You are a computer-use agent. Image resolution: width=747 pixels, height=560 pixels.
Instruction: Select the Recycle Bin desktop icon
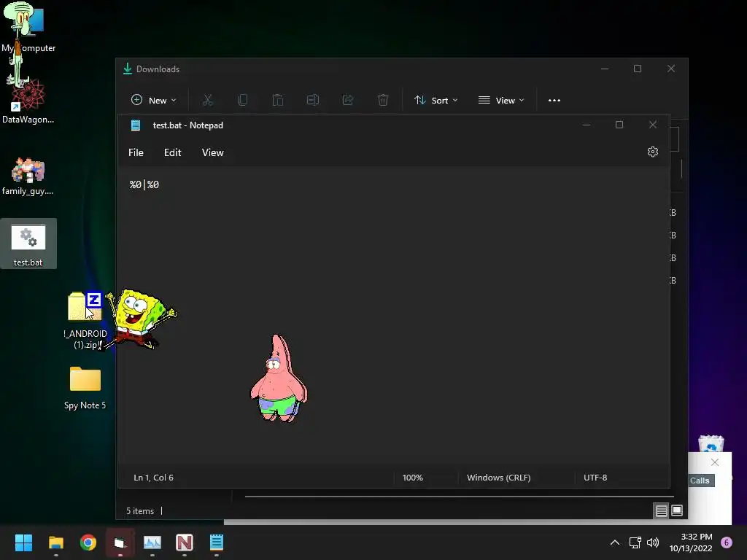tap(711, 444)
